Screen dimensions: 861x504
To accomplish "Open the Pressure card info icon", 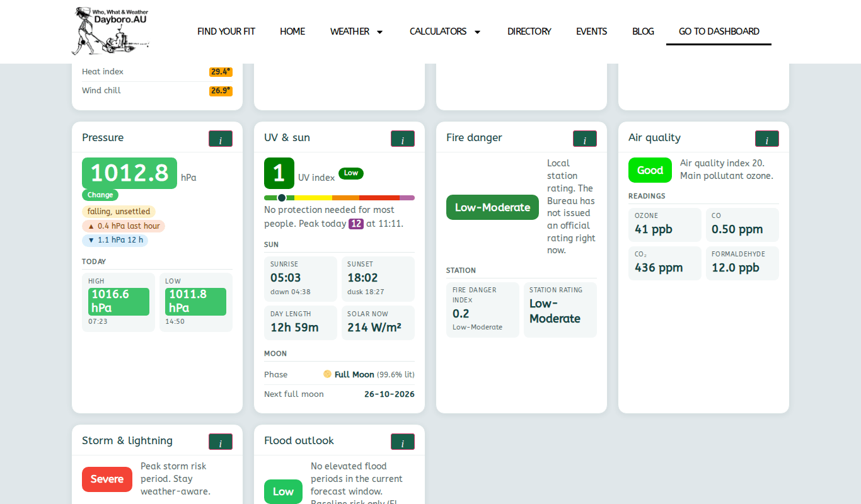I will (221, 139).
